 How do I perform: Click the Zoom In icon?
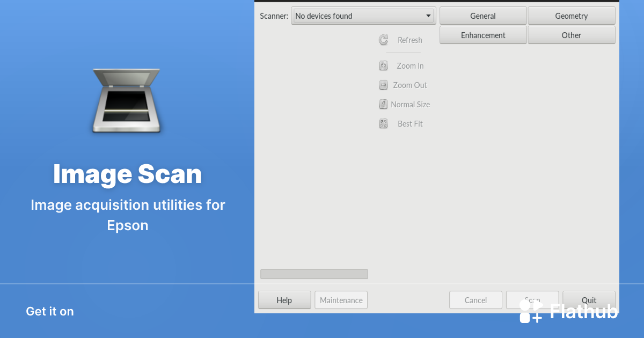[x=383, y=66]
